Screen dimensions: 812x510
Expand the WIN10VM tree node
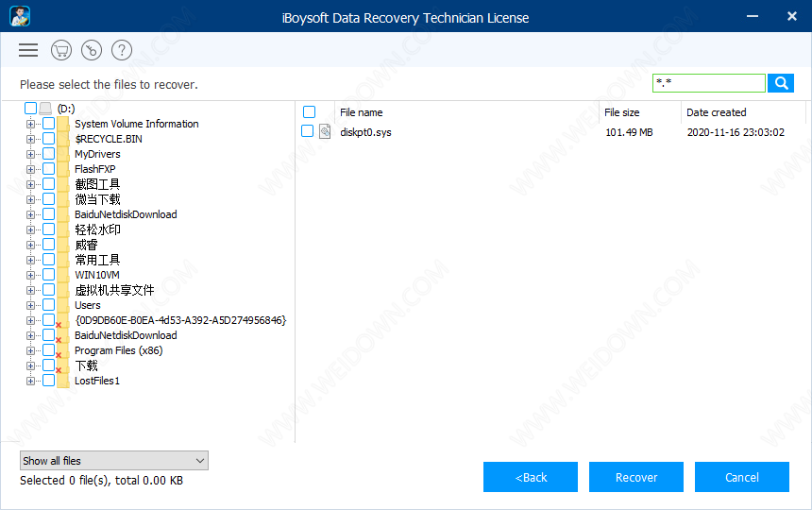(x=30, y=275)
